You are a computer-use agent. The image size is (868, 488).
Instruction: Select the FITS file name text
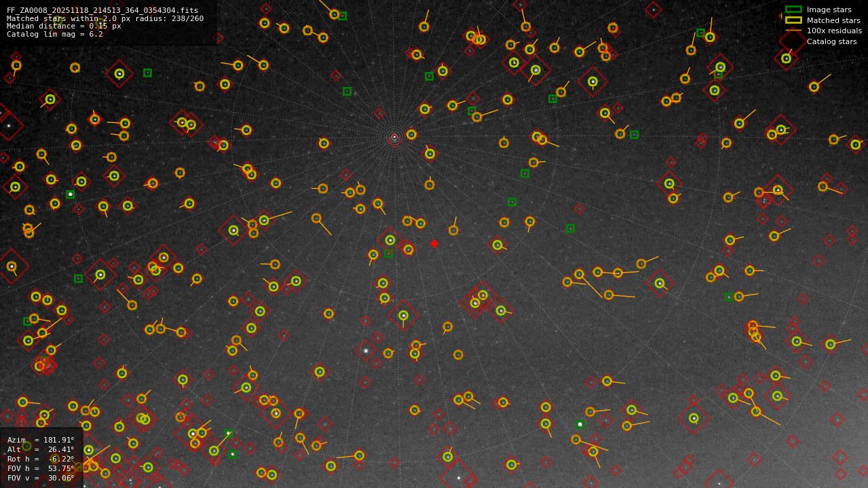click(102, 10)
